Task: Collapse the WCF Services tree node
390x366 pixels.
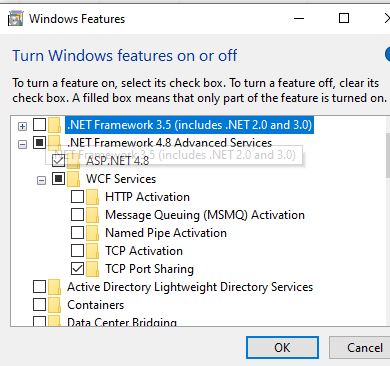Action: [x=41, y=180]
